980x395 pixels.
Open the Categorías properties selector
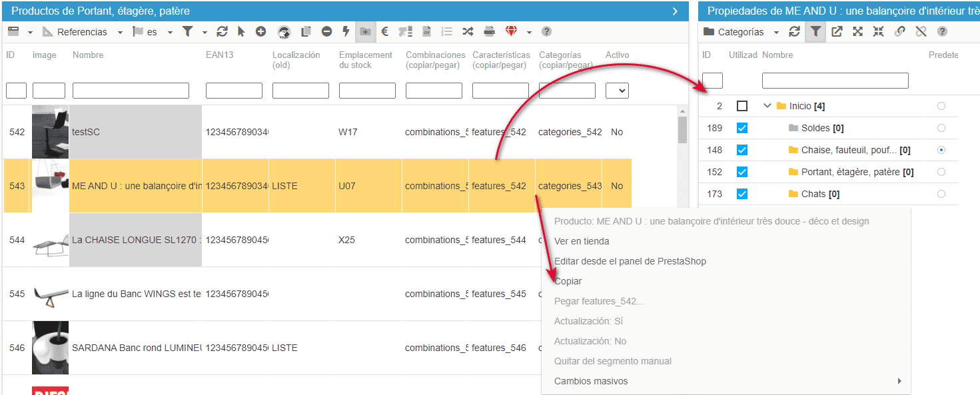coord(741,31)
